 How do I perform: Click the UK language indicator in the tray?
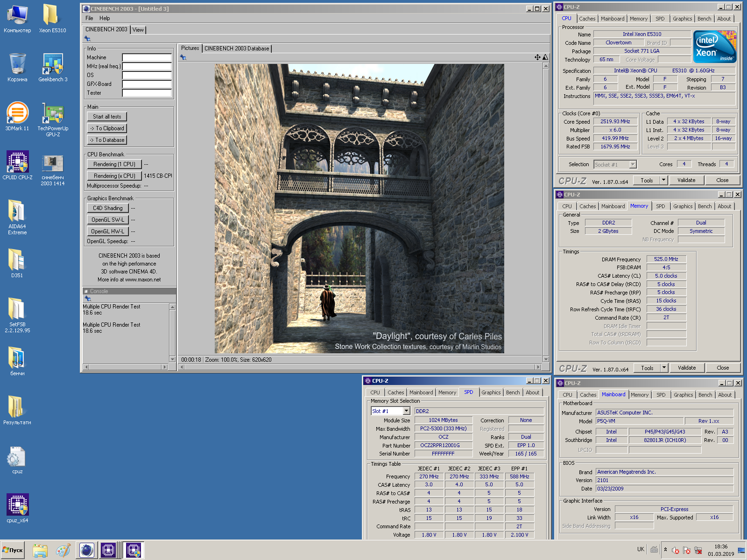(641, 549)
